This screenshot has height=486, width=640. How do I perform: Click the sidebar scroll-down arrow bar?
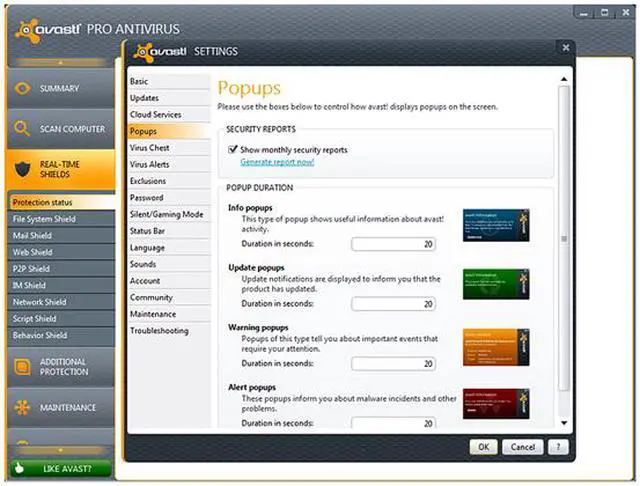pyautogui.click(x=60, y=450)
